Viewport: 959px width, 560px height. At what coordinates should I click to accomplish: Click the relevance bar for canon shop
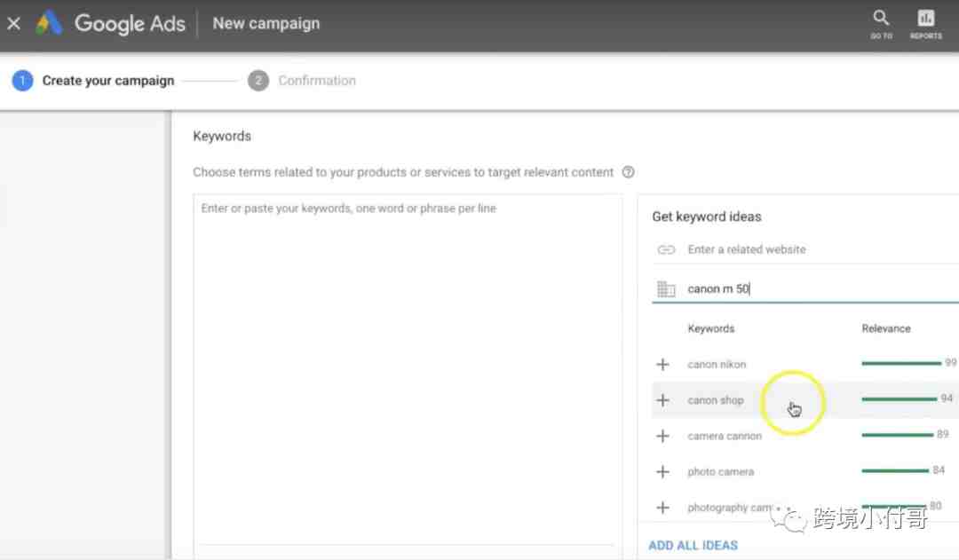pyautogui.click(x=899, y=399)
